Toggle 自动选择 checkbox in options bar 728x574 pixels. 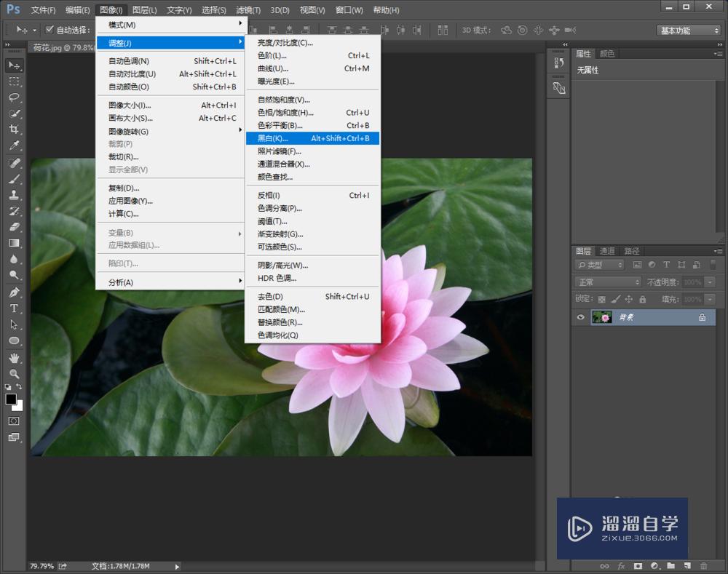(x=50, y=30)
